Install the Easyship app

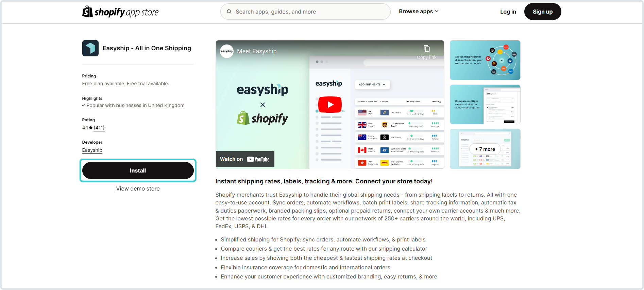(138, 170)
